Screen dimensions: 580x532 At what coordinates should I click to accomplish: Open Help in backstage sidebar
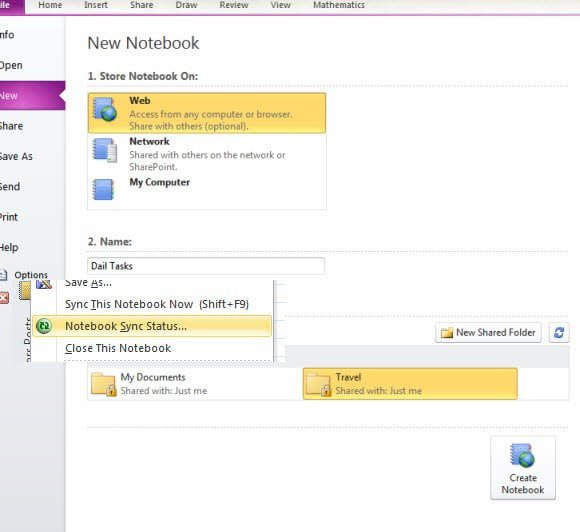pyautogui.click(x=33, y=247)
